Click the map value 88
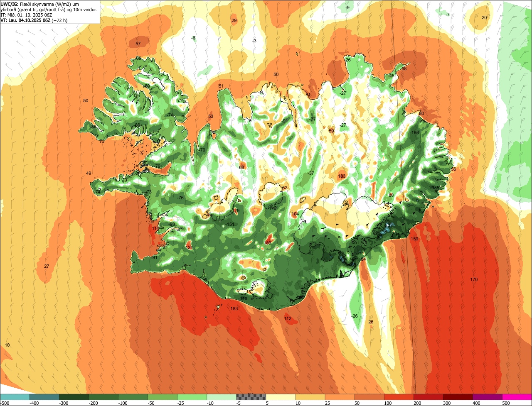 pos(391,195)
